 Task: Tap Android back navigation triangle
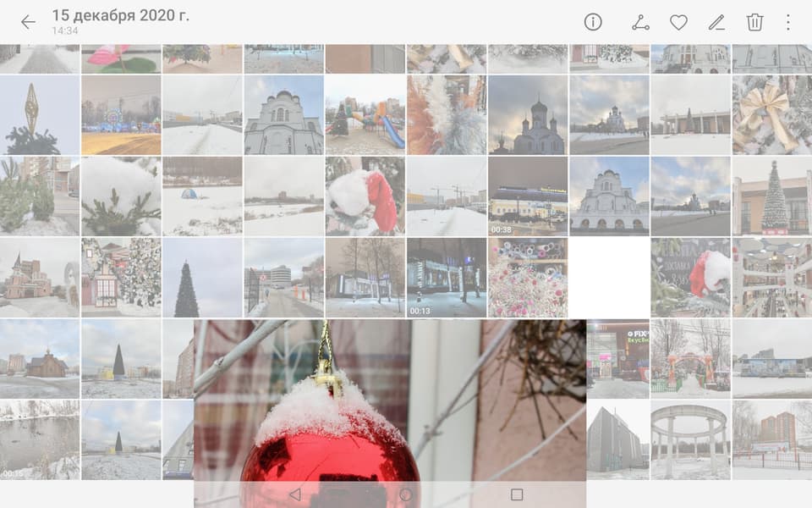(295, 494)
